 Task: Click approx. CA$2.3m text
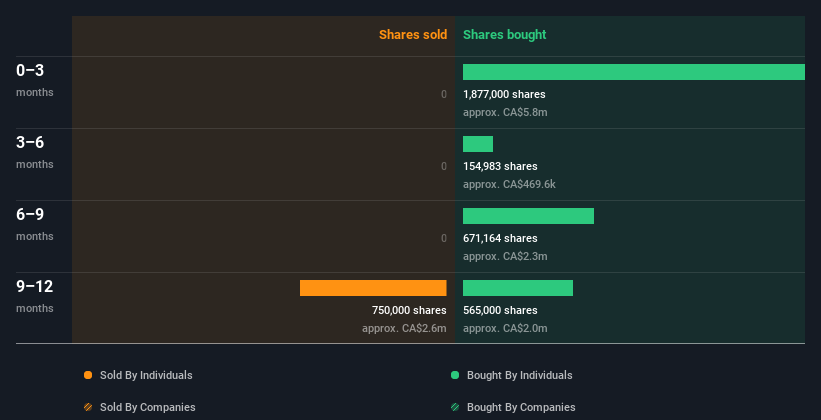[505, 256]
